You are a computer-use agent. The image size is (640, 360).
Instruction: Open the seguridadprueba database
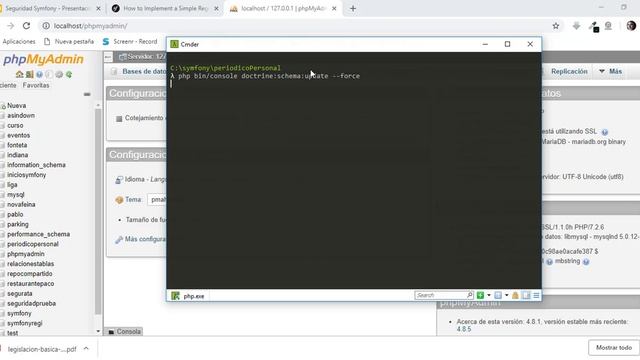pyautogui.click(x=31, y=304)
